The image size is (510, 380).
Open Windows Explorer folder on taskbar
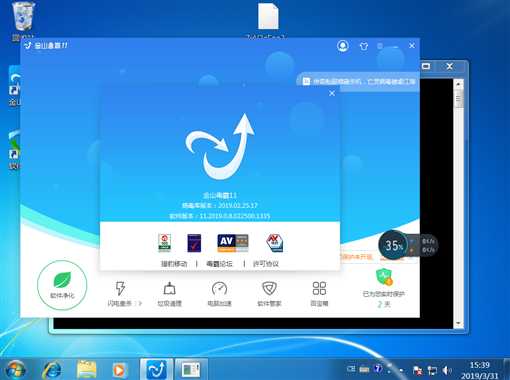click(x=86, y=370)
